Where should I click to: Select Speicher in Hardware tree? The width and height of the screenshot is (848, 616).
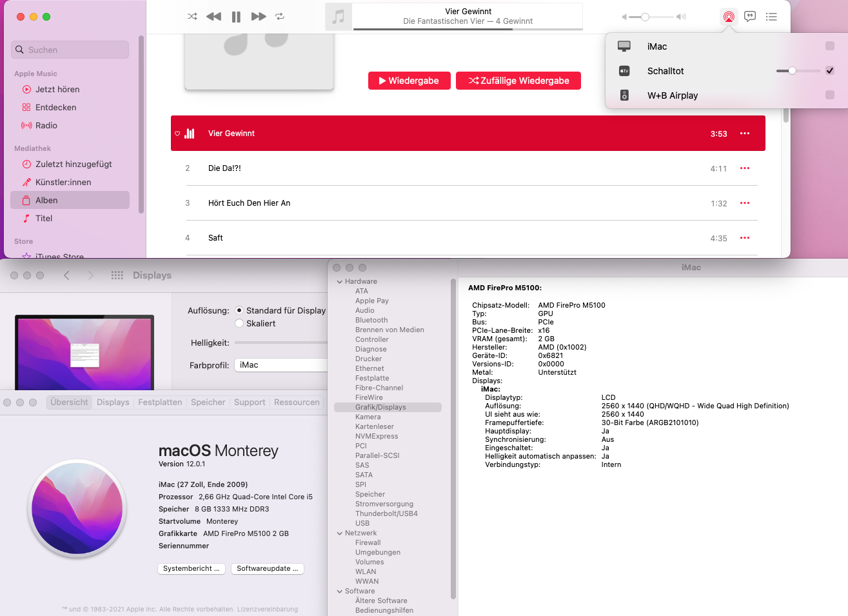tap(370, 495)
